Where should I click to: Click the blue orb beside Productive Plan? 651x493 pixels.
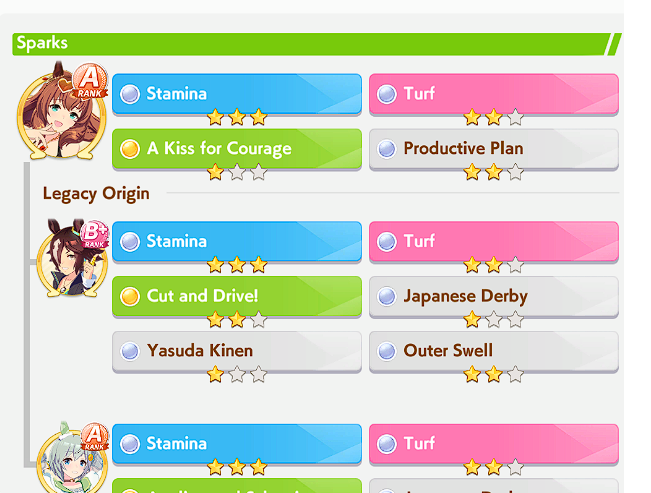click(x=387, y=149)
